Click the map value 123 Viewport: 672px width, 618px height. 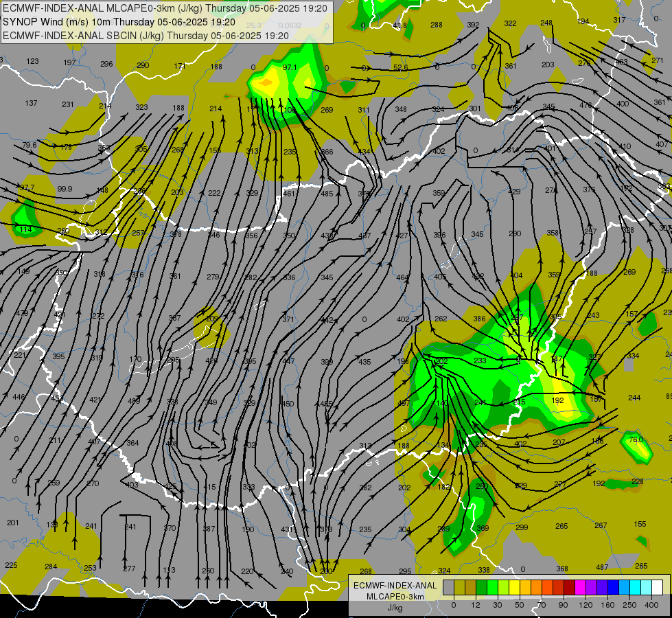pyautogui.click(x=32, y=61)
